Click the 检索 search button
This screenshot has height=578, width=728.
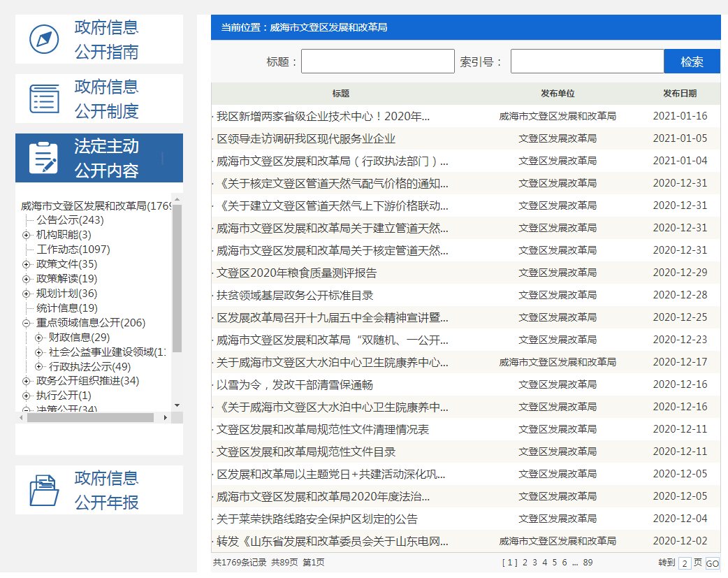pyautogui.click(x=692, y=61)
